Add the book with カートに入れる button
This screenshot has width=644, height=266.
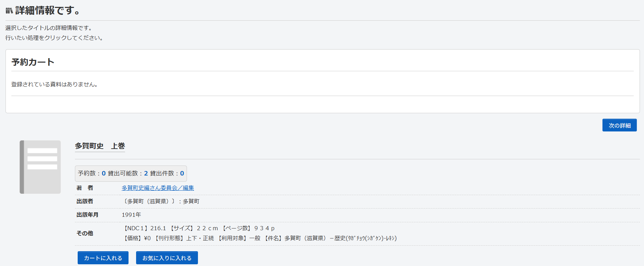tap(103, 258)
